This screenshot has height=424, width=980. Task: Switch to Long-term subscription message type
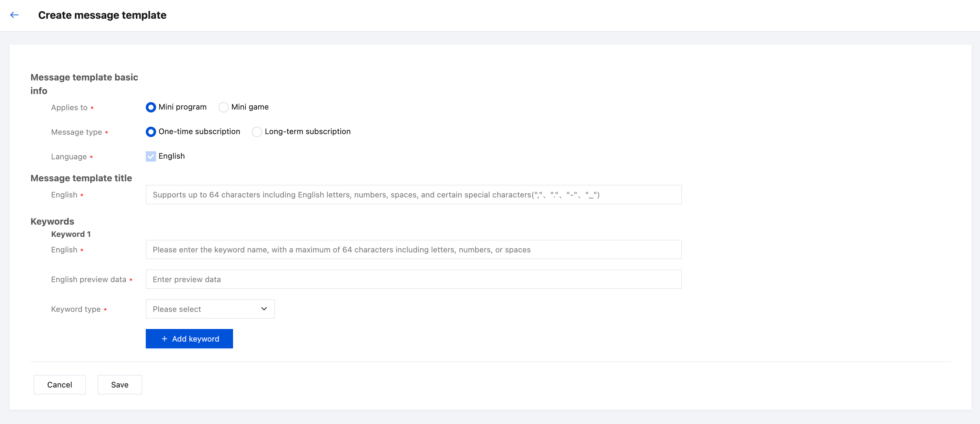pyautogui.click(x=257, y=132)
